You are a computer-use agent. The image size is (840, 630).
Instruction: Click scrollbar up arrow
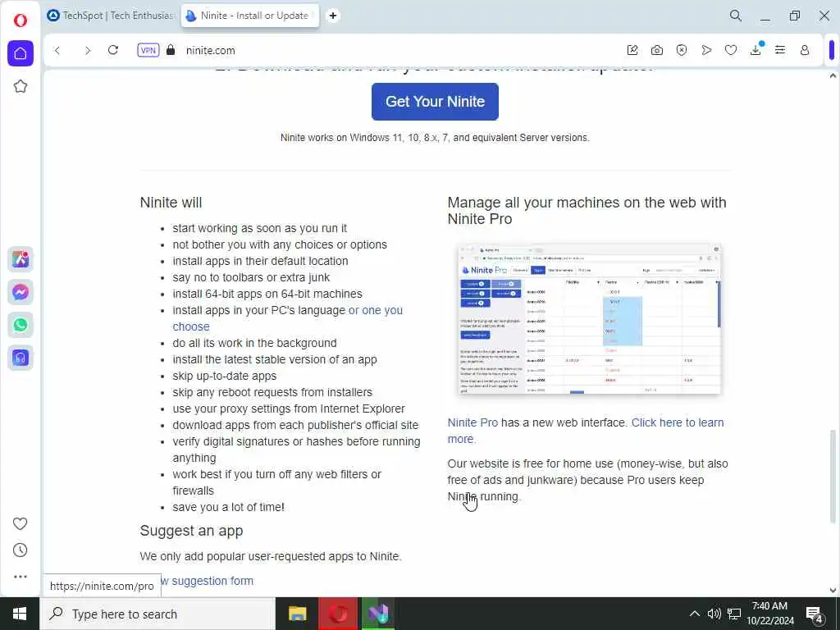833,76
